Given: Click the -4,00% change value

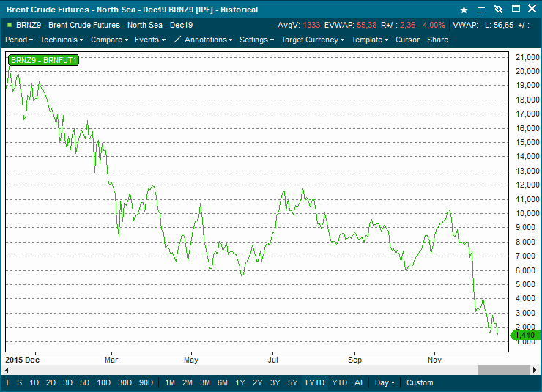Looking at the screenshot, I should (432, 25).
